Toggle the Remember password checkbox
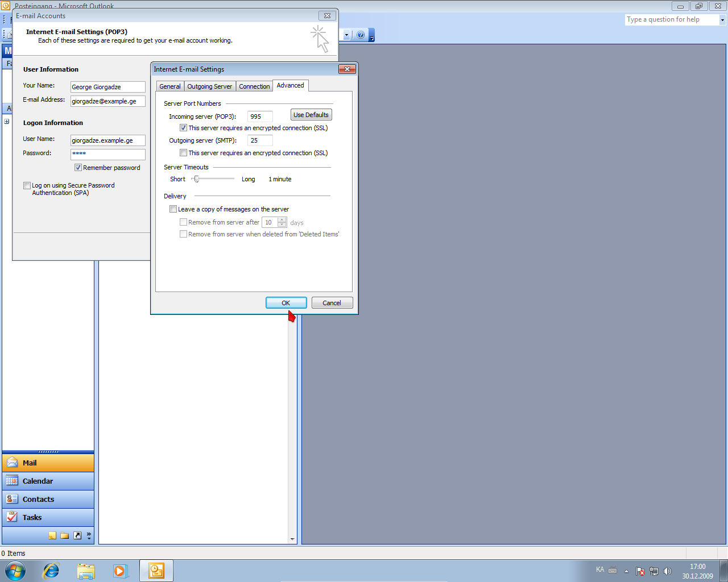728x582 pixels. [78, 168]
